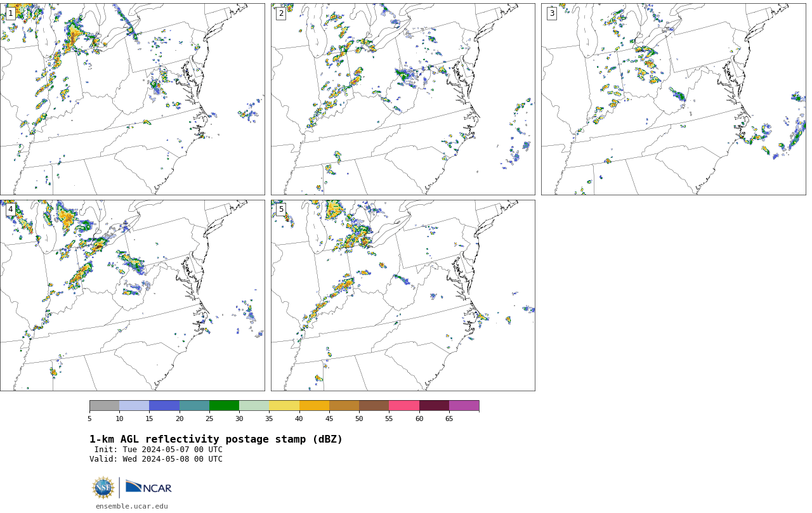Click the colorbar tick label 10
Screen dimensions: 812x513
119,419
